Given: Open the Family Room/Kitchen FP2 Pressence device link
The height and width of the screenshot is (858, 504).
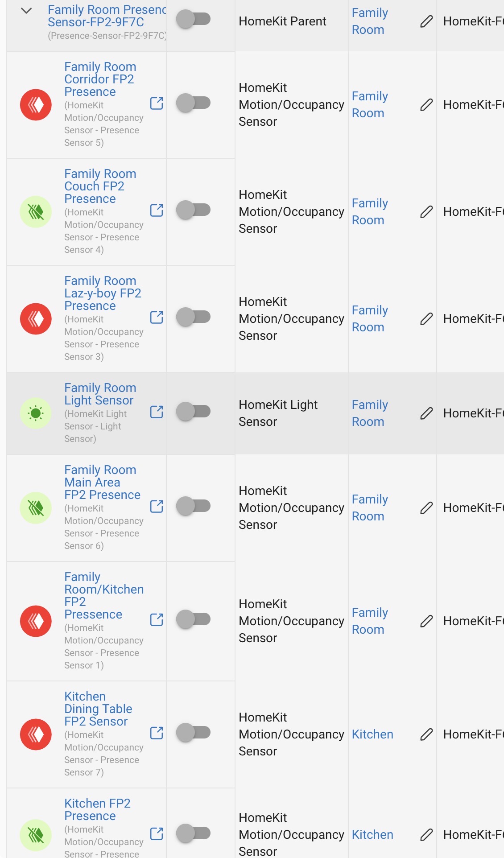Looking at the screenshot, I should click(x=103, y=595).
